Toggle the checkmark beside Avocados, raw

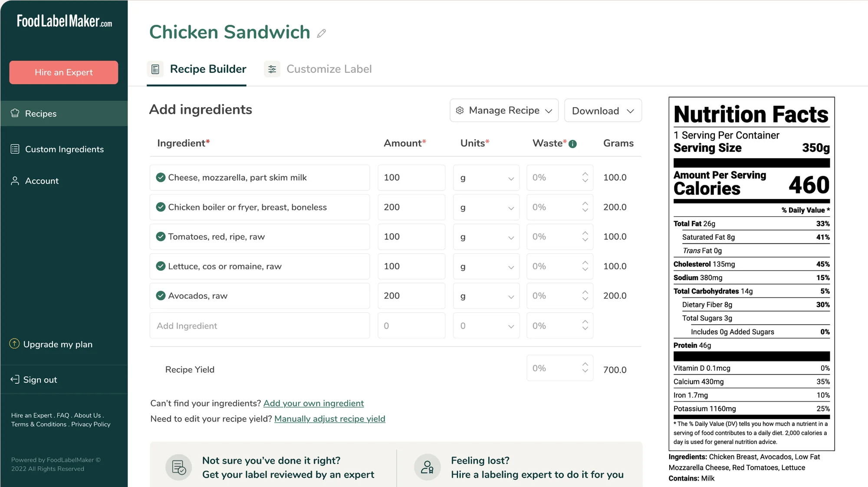(x=161, y=295)
